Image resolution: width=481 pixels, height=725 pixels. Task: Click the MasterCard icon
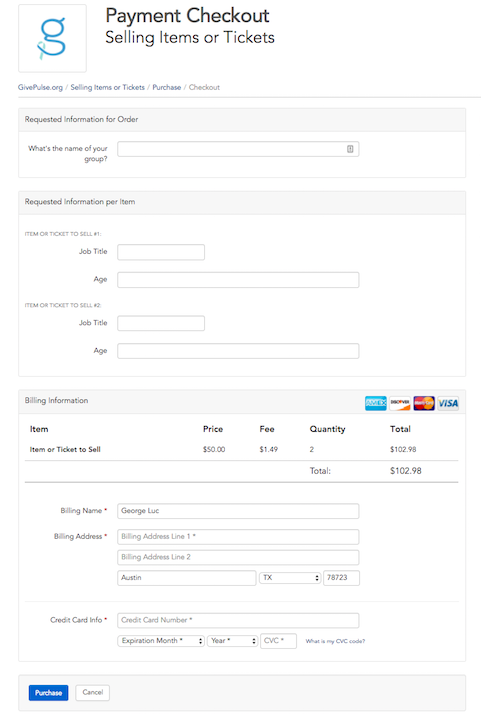pyautogui.click(x=424, y=403)
